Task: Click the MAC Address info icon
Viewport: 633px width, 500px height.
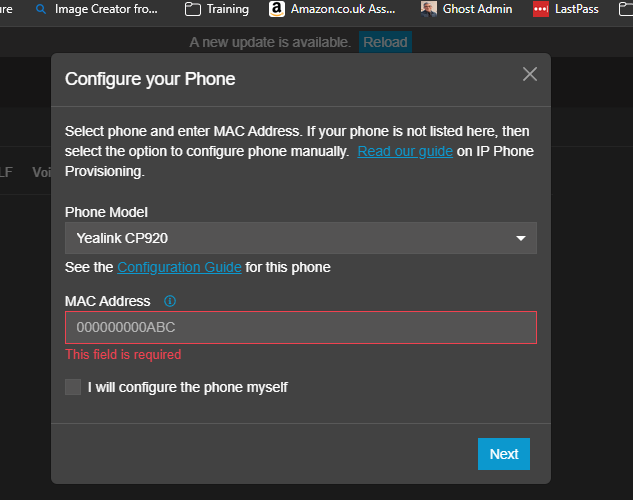Action: [170, 301]
